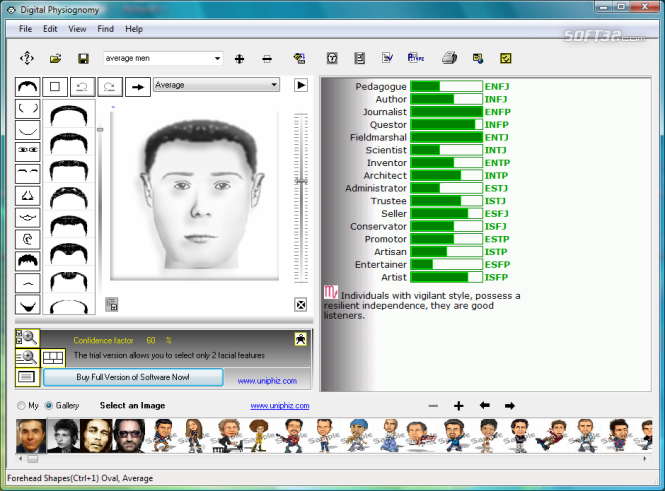
Task: Click the right arrow next button above face
Action: (138, 87)
